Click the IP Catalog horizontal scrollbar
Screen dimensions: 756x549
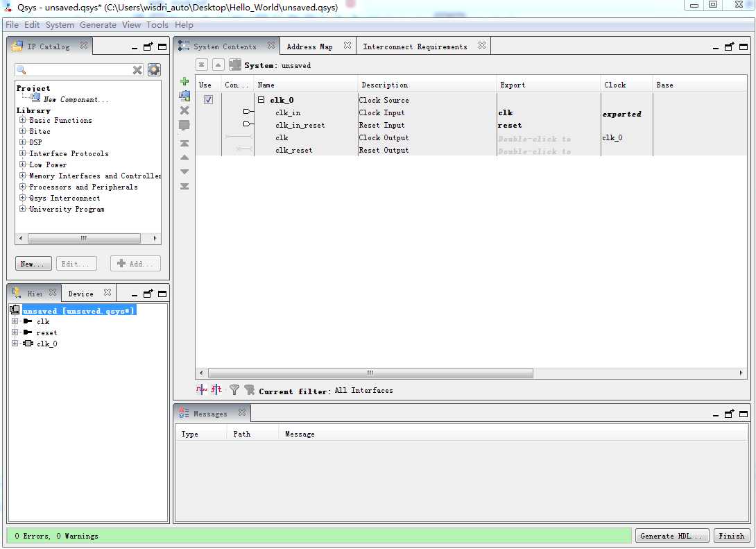84,238
